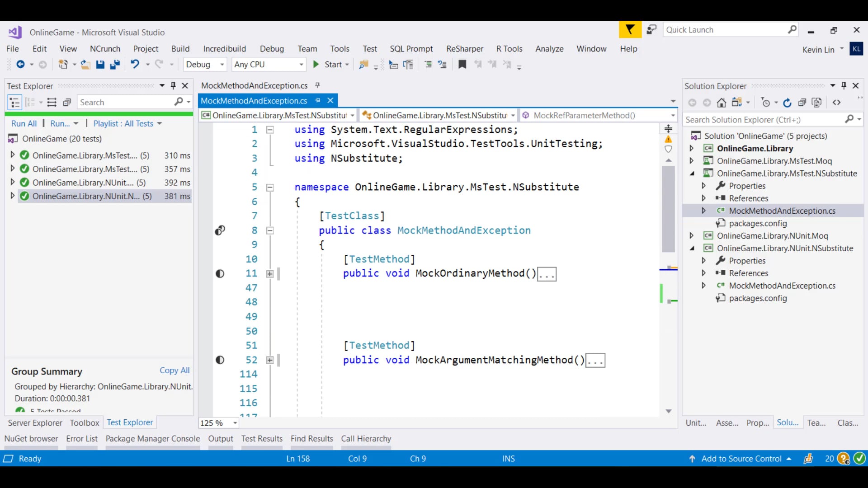This screenshot has width=868, height=488.
Task: Click the Solution Explorer Home icon
Action: click(x=722, y=103)
